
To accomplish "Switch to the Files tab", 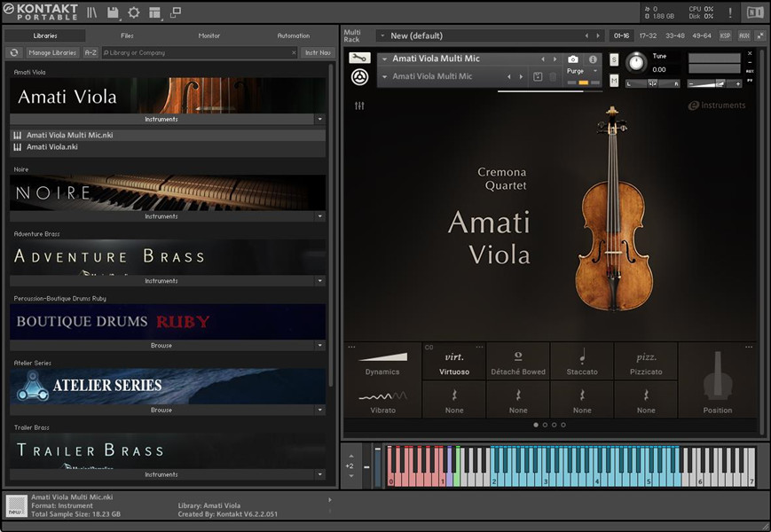I will (x=127, y=35).
